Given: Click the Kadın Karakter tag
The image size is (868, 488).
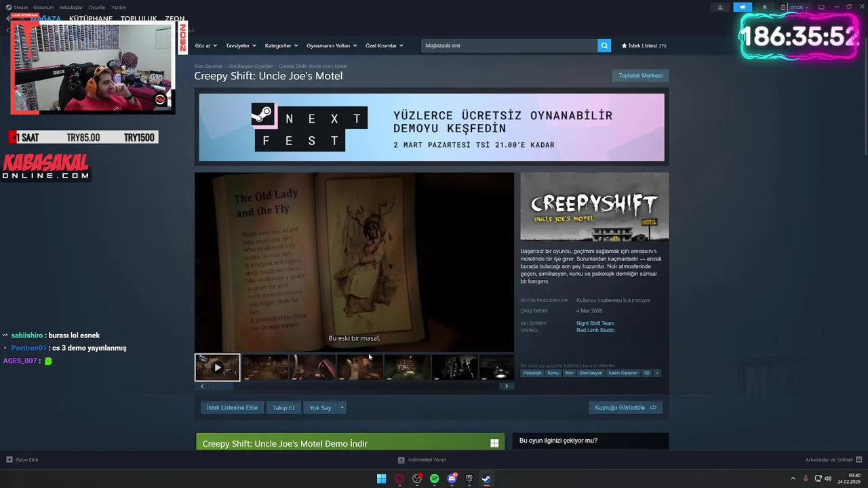Looking at the screenshot, I should coord(623,373).
